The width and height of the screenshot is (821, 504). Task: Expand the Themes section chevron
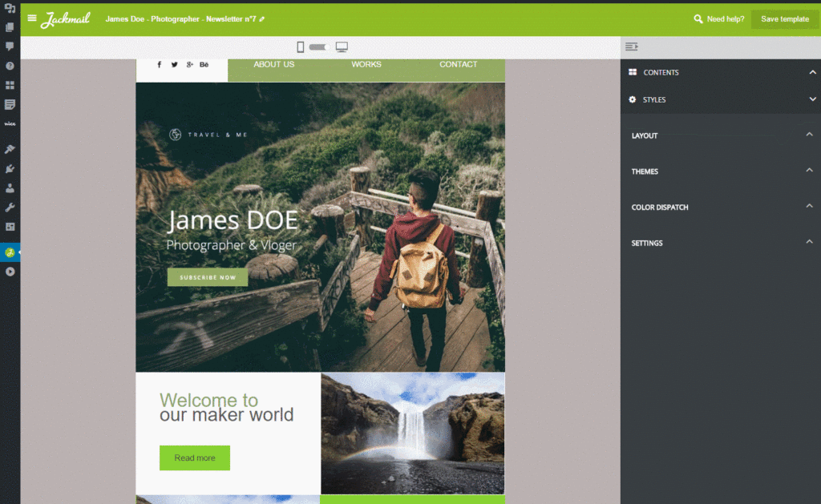pyautogui.click(x=810, y=170)
